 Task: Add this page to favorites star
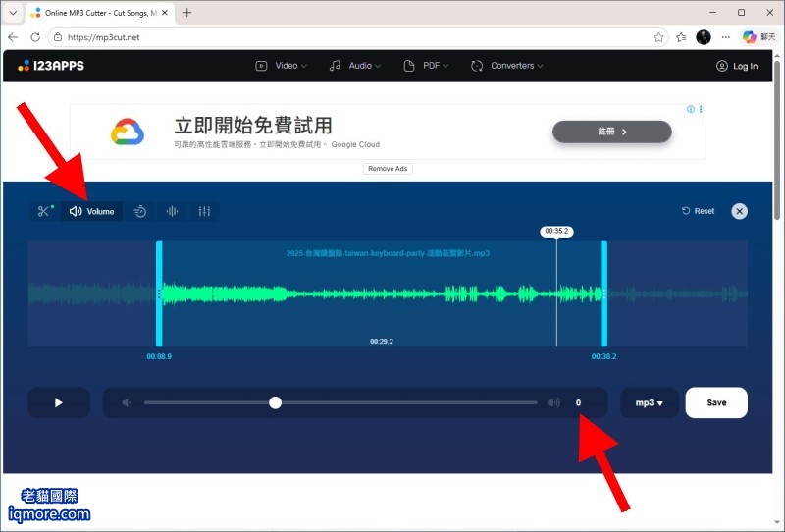pos(658,37)
